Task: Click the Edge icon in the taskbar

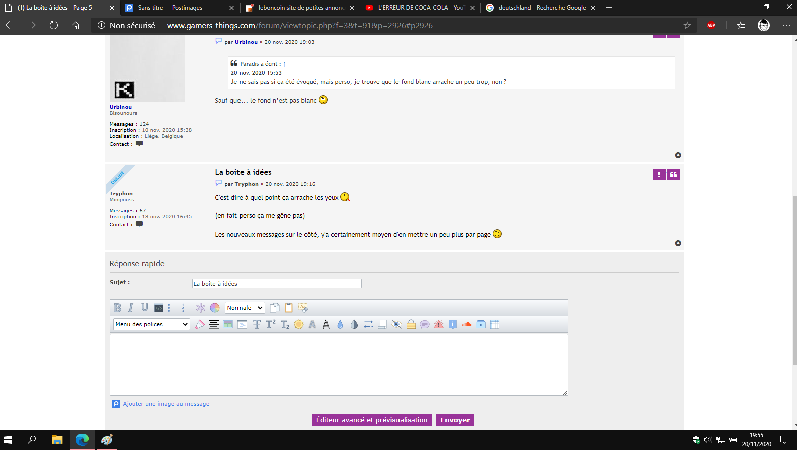Action: click(82, 440)
